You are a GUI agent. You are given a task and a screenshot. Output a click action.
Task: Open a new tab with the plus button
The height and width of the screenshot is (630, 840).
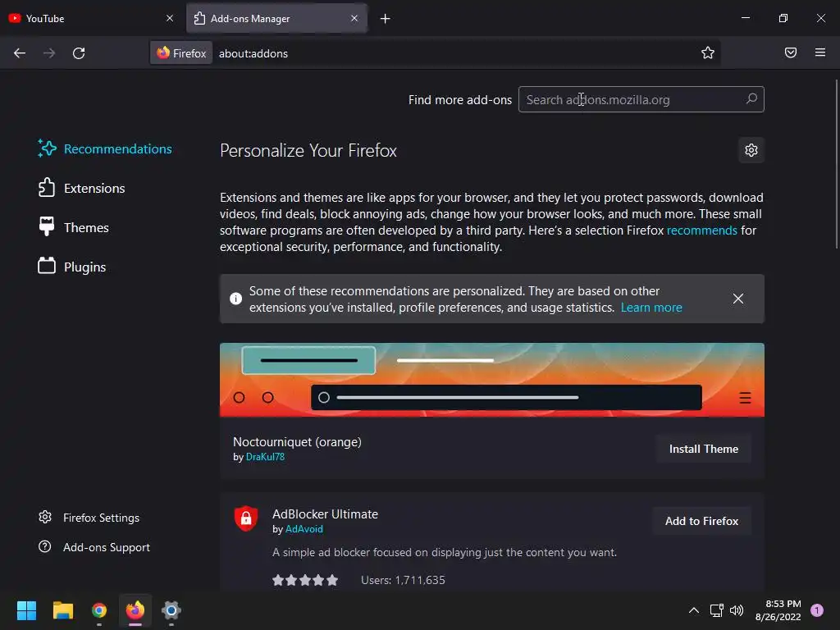[386, 19]
